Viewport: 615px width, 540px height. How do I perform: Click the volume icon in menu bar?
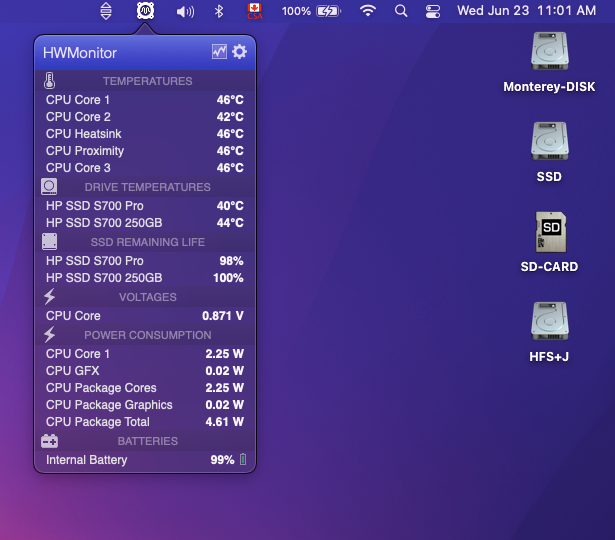(185, 11)
